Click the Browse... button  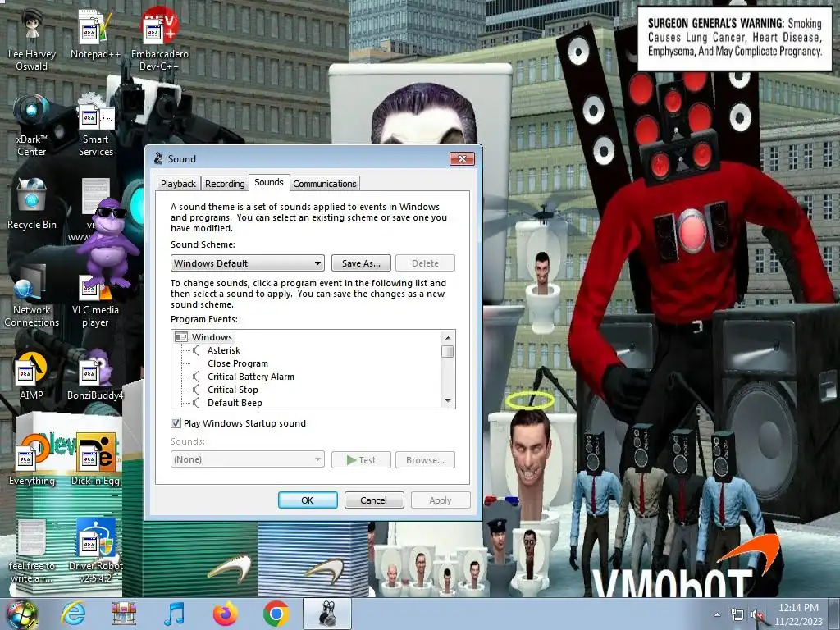pos(426,459)
